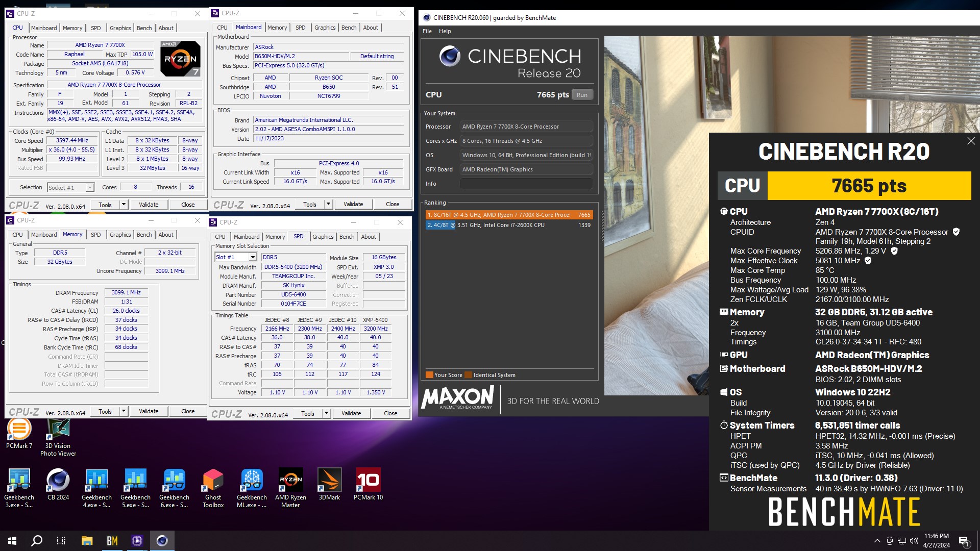Open 3DMark desktop shortcut

tap(329, 485)
